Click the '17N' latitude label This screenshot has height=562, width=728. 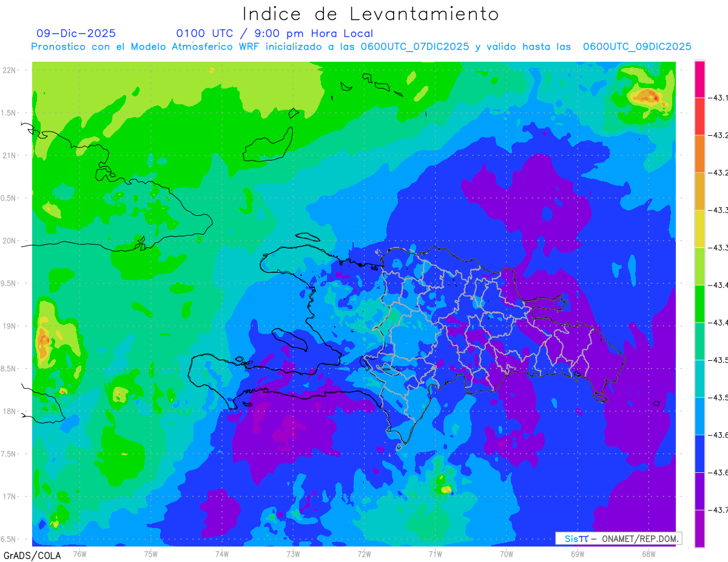[x=9, y=497]
